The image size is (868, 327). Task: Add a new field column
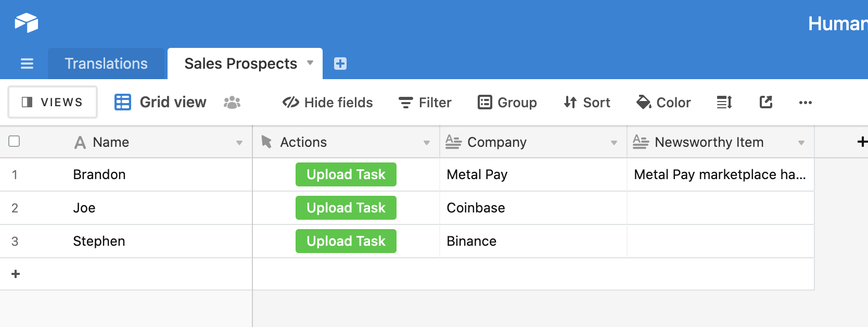pos(862,142)
